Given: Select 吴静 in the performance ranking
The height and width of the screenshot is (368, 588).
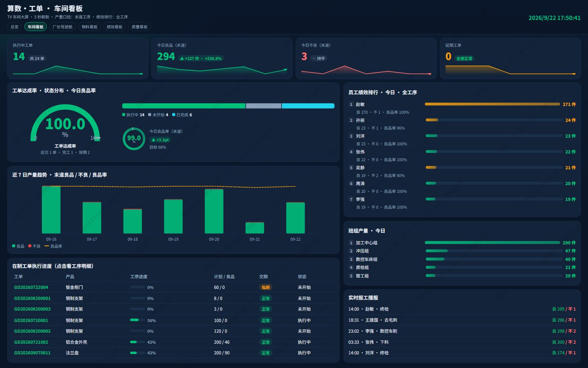Looking at the screenshot, I should click(462, 171).
